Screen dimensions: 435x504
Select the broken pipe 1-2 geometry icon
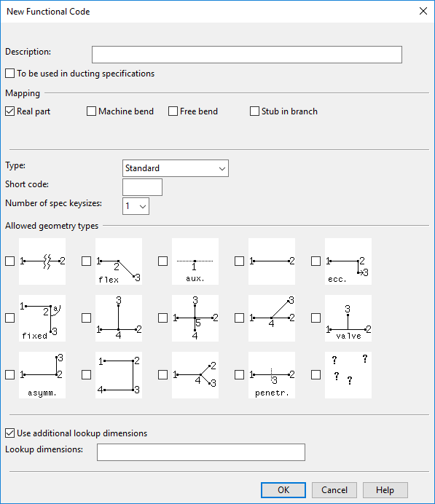pyautogui.click(x=42, y=261)
